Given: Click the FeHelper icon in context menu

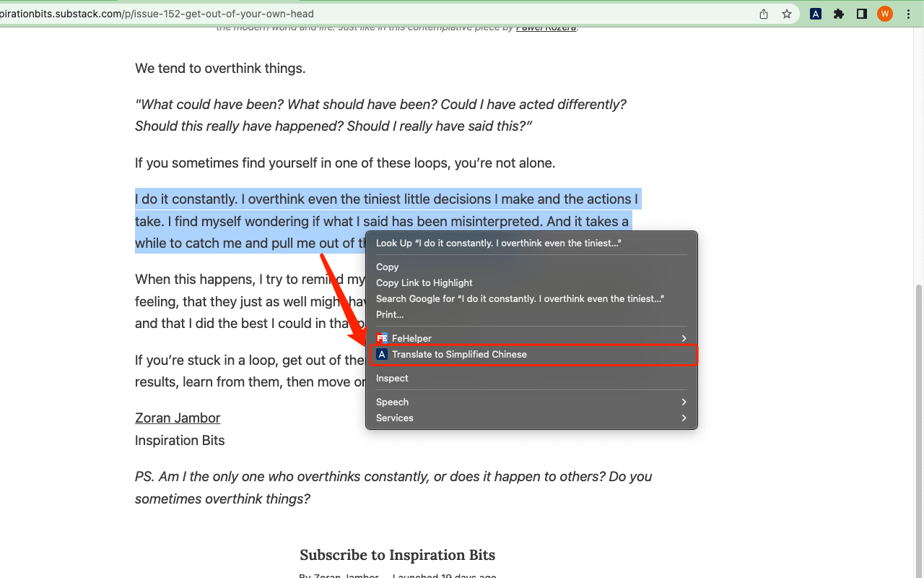Looking at the screenshot, I should (382, 338).
